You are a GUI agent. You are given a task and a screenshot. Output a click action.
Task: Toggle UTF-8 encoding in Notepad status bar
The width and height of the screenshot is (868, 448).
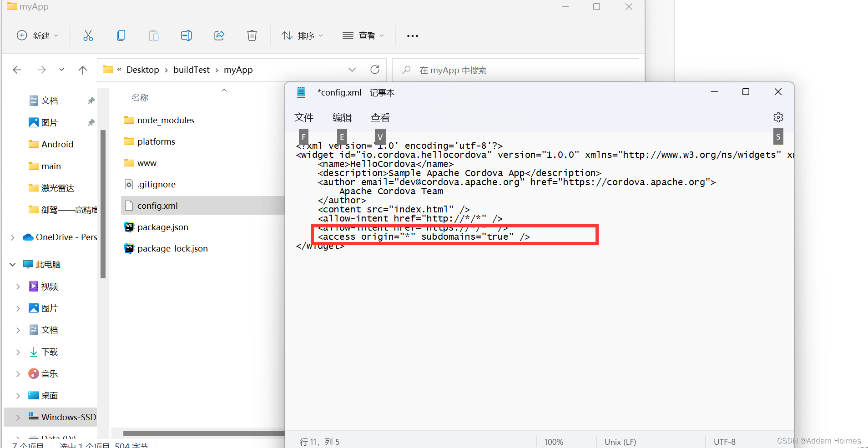click(x=724, y=441)
